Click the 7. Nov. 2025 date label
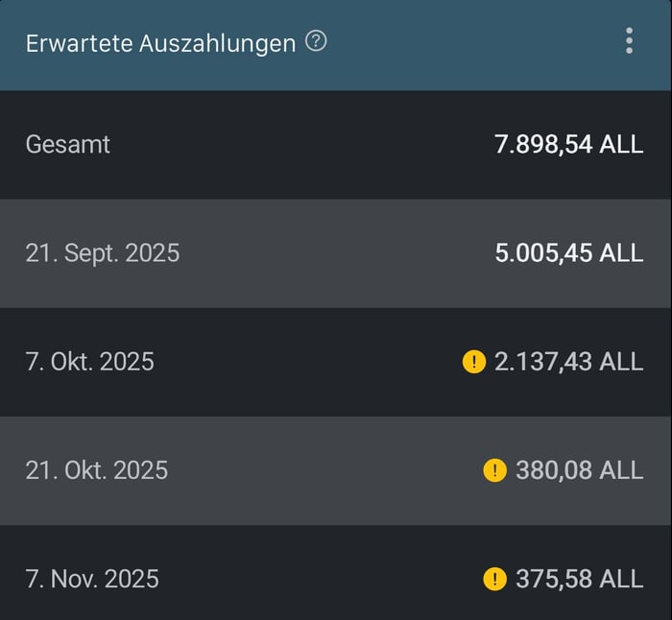The width and height of the screenshot is (672, 620). 92,579
